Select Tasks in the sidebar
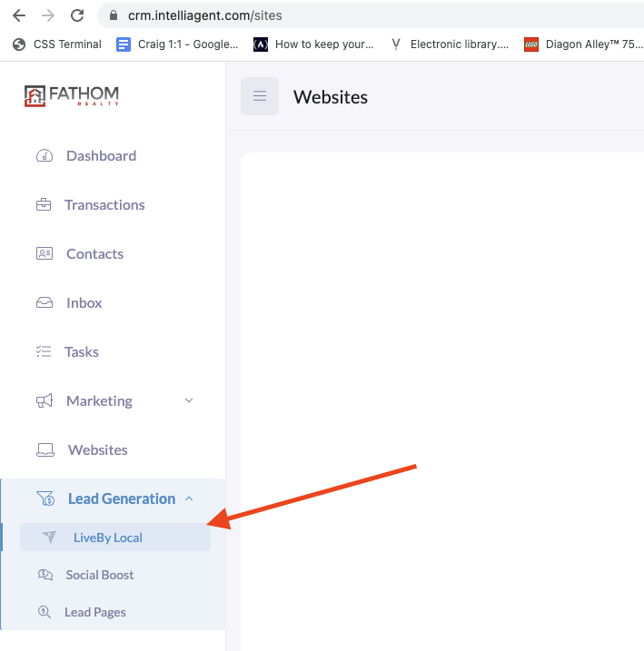The image size is (644, 651). click(x=82, y=351)
